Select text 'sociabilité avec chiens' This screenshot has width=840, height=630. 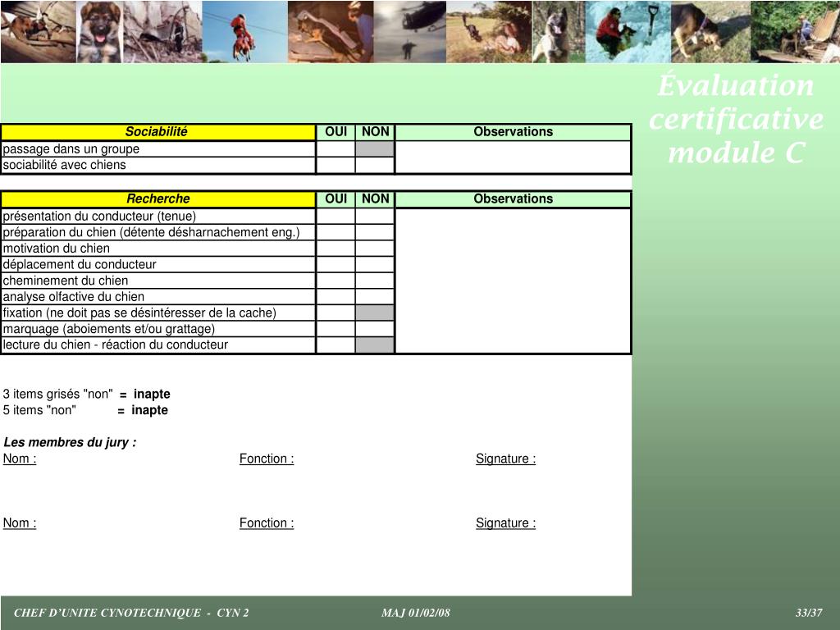[x=64, y=165]
